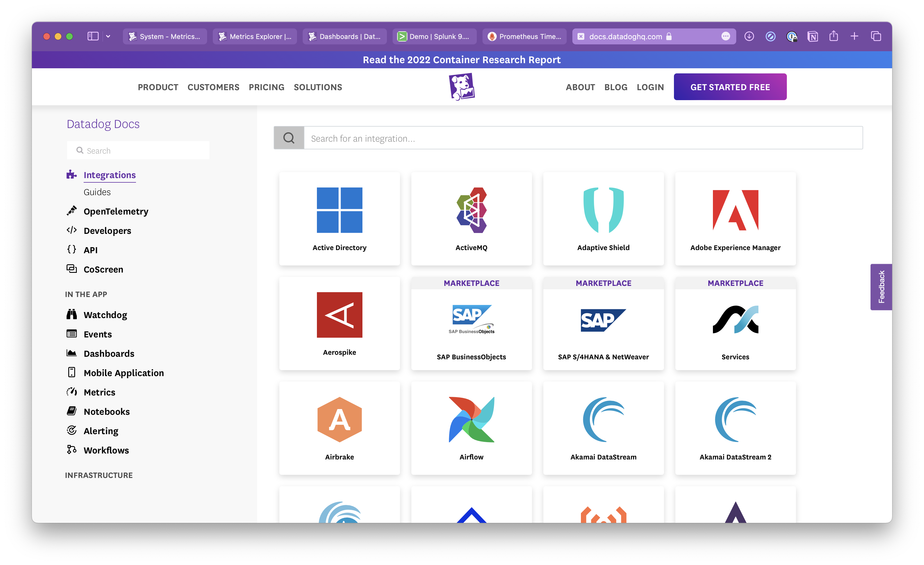Open the Feedback side tab
Viewport: 924px width, 565px height.
click(x=881, y=287)
